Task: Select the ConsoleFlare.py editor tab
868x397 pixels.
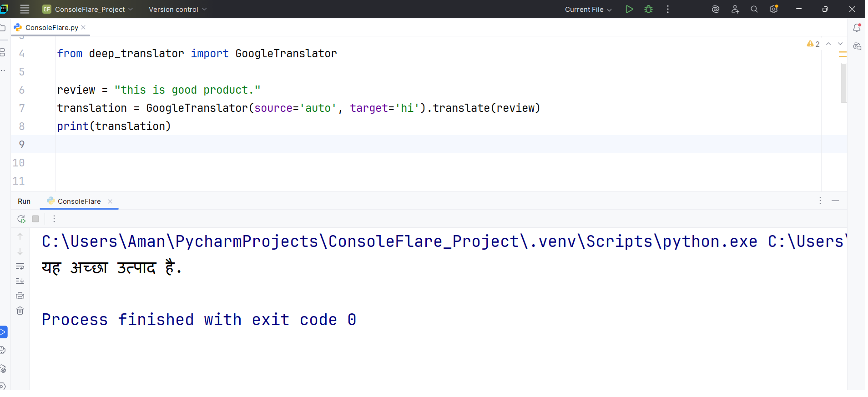Action: (51, 28)
